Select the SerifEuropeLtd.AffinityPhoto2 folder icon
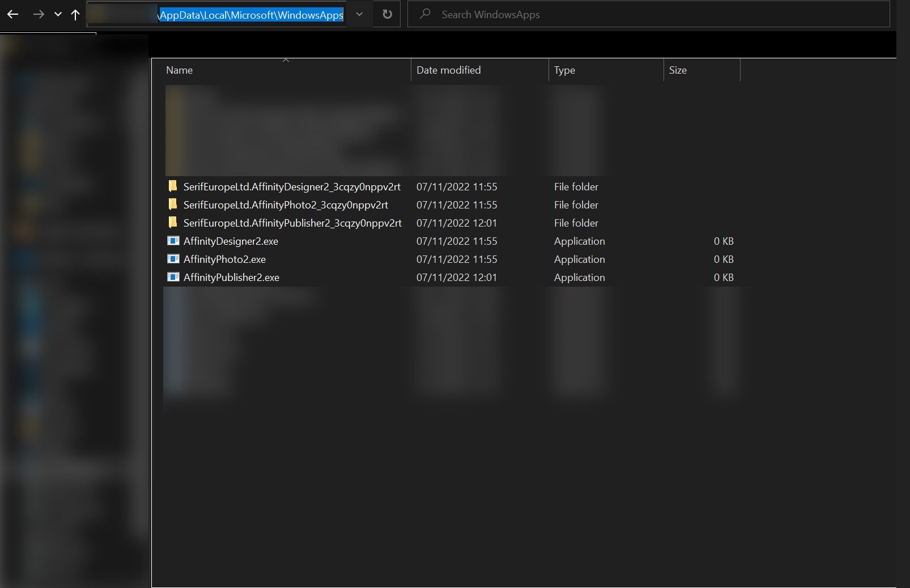 click(173, 204)
